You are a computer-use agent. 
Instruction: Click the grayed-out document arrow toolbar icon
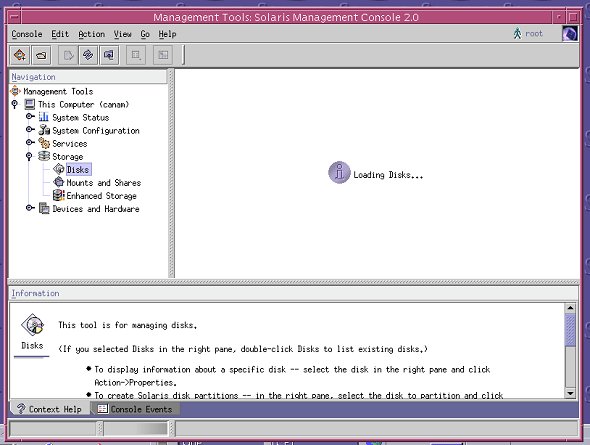pos(68,55)
